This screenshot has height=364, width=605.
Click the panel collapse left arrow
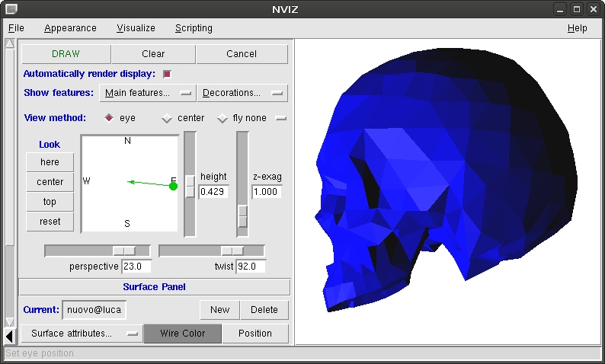9,337
